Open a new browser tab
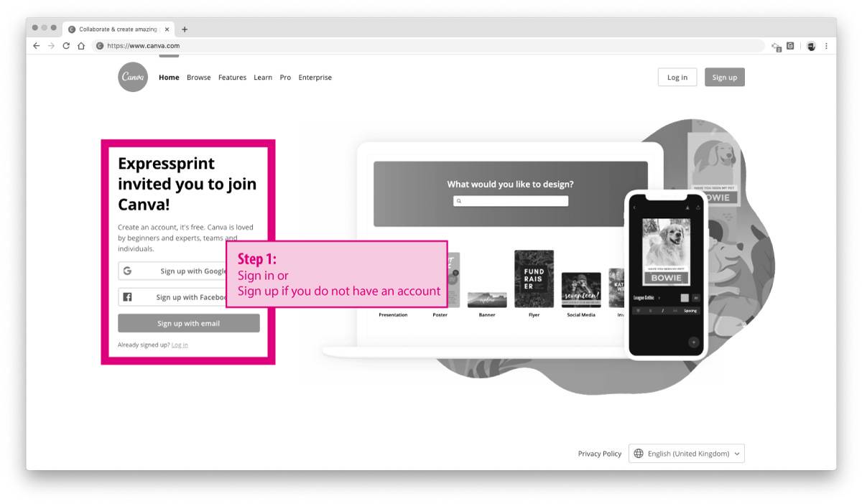 coord(185,29)
